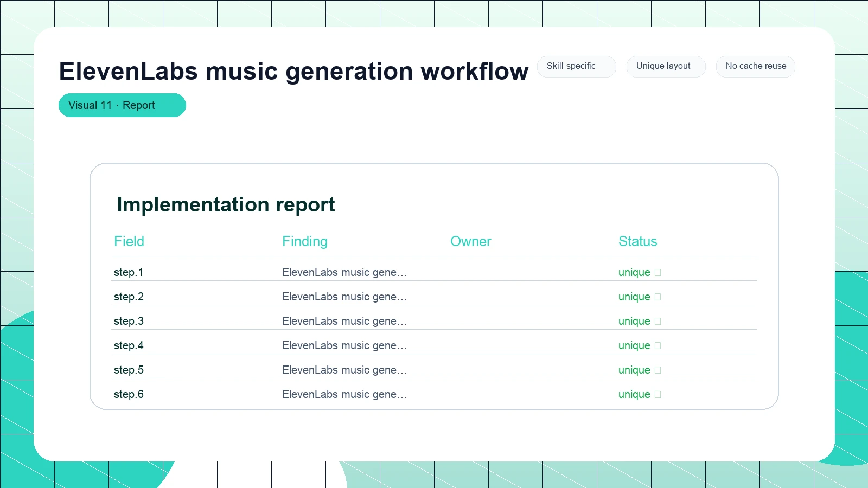The width and height of the screenshot is (868, 488).
Task: Click the step.4 field cell
Action: pyautogui.click(x=129, y=345)
